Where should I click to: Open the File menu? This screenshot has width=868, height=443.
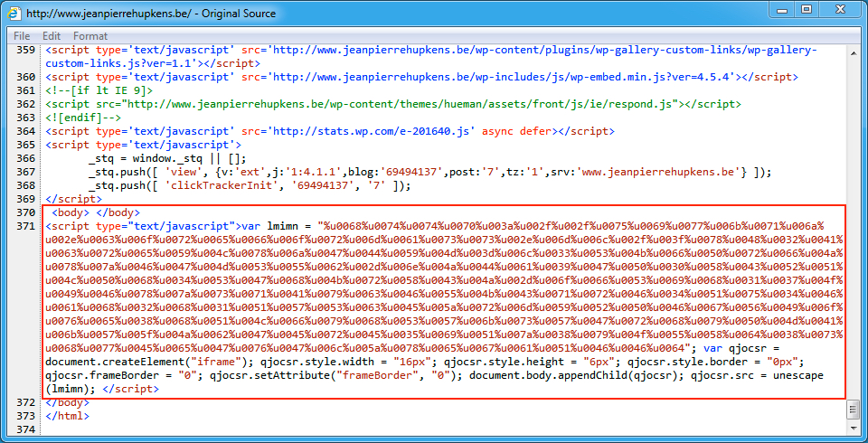click(21, 36)
